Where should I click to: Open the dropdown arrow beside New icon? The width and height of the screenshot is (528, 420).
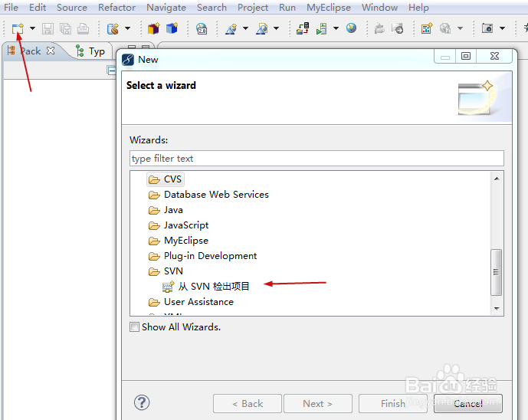click(x=32, y=28)
